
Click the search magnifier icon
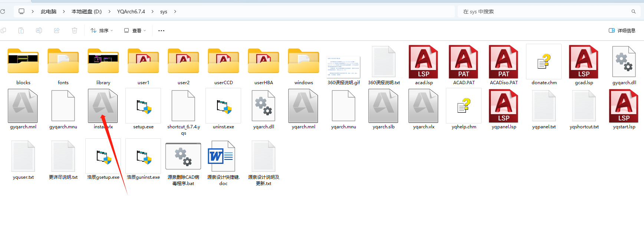[x=634, y=11]
